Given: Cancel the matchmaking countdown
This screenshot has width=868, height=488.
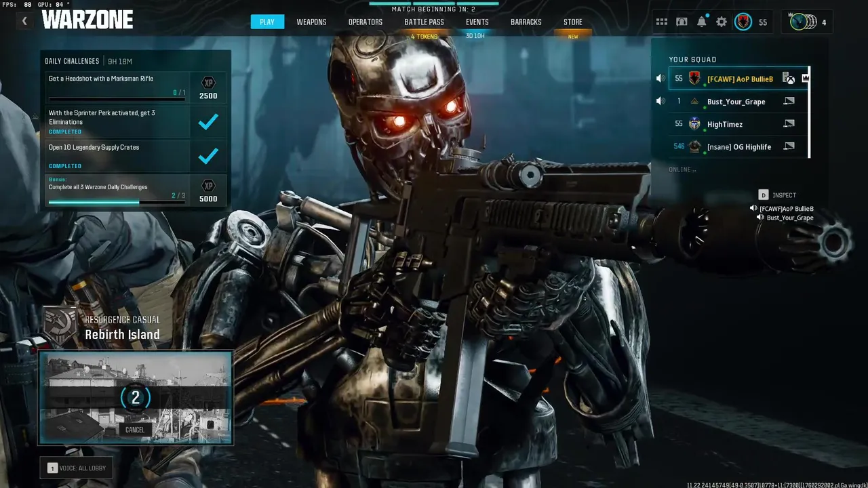Looking at the screenshot, I should [x=135, y=430].
